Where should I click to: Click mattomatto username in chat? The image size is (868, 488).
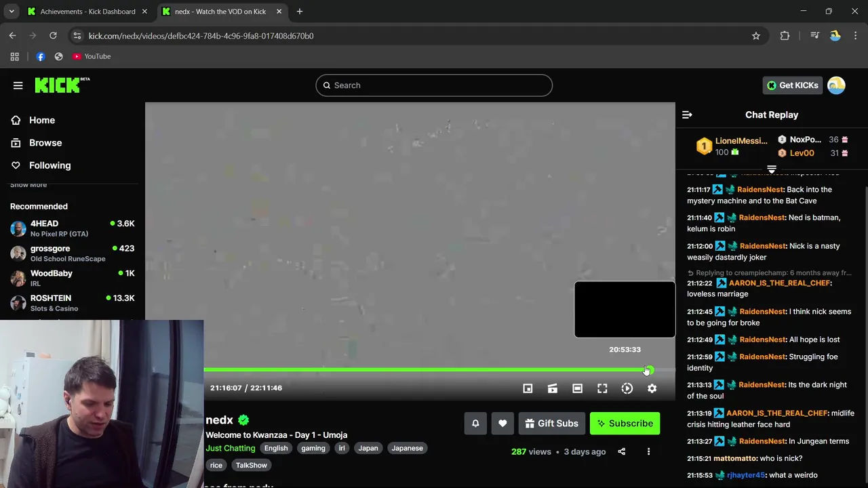click(734, 458)
